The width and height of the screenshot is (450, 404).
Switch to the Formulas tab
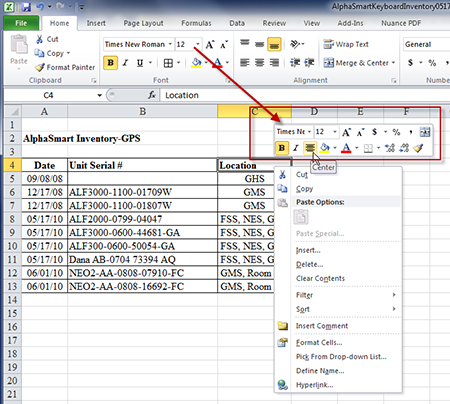[196, 23]
